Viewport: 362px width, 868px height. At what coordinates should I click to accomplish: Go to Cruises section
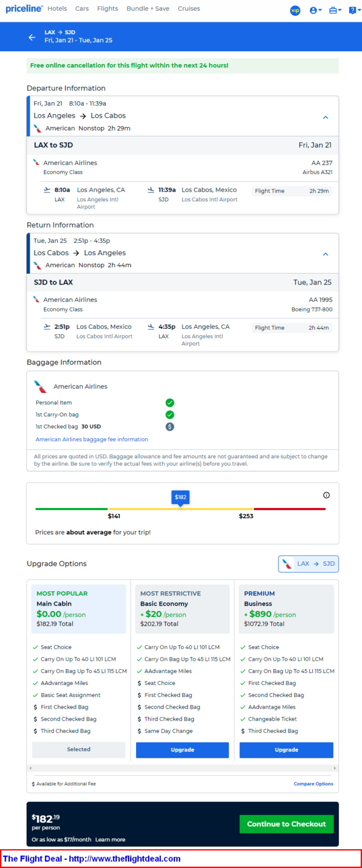click(x=189, y=9)
